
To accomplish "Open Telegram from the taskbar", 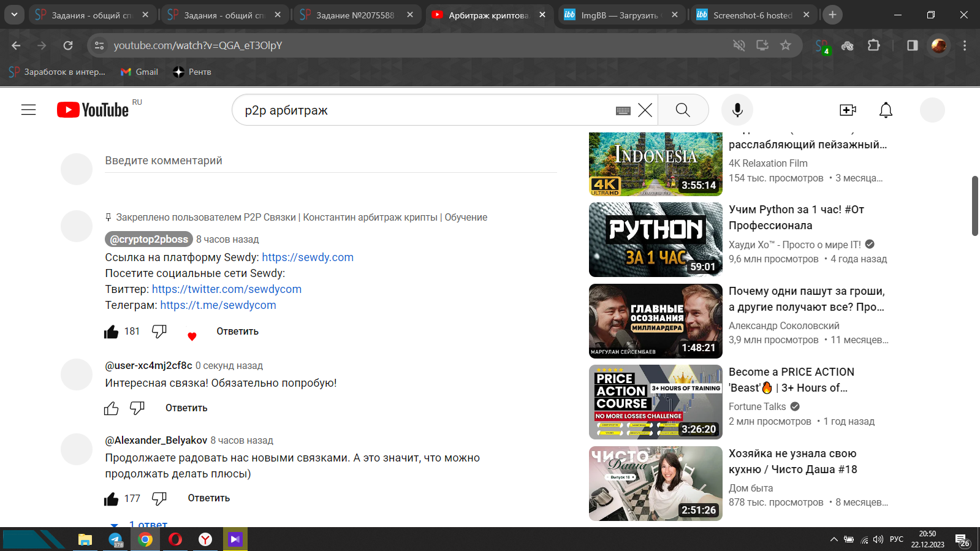I will point(115,539).
